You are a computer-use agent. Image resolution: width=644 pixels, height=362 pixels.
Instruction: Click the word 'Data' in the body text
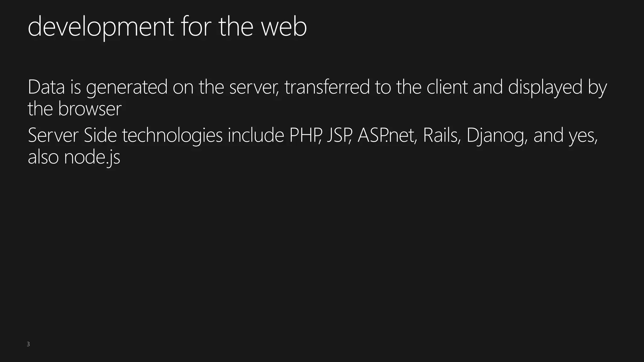pos(46,87)
